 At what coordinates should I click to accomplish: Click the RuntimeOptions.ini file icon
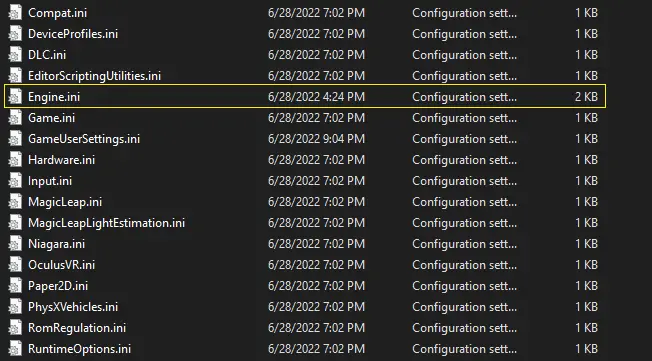(x=15, y=349)
